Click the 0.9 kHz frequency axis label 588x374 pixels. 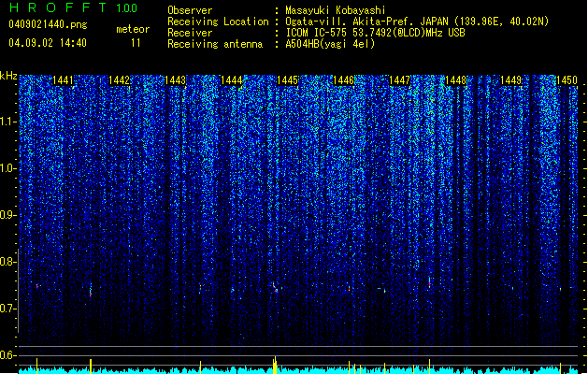point(8,215)
